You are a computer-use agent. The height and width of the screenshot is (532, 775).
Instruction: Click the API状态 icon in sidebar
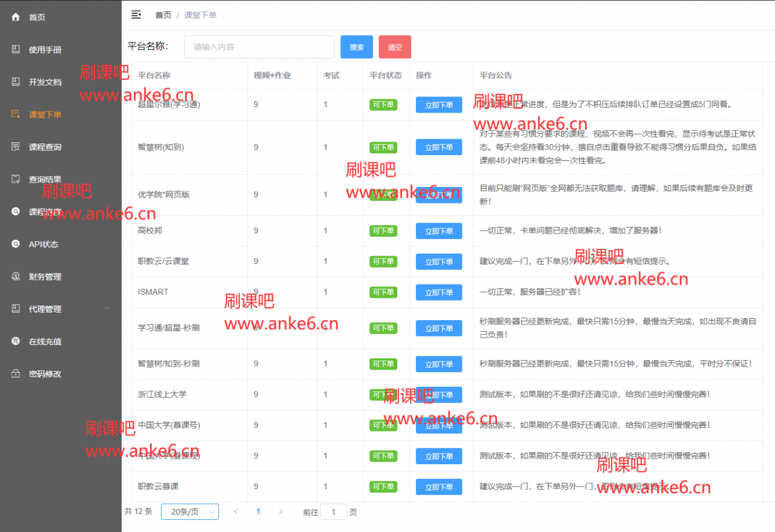click(16, 244)
